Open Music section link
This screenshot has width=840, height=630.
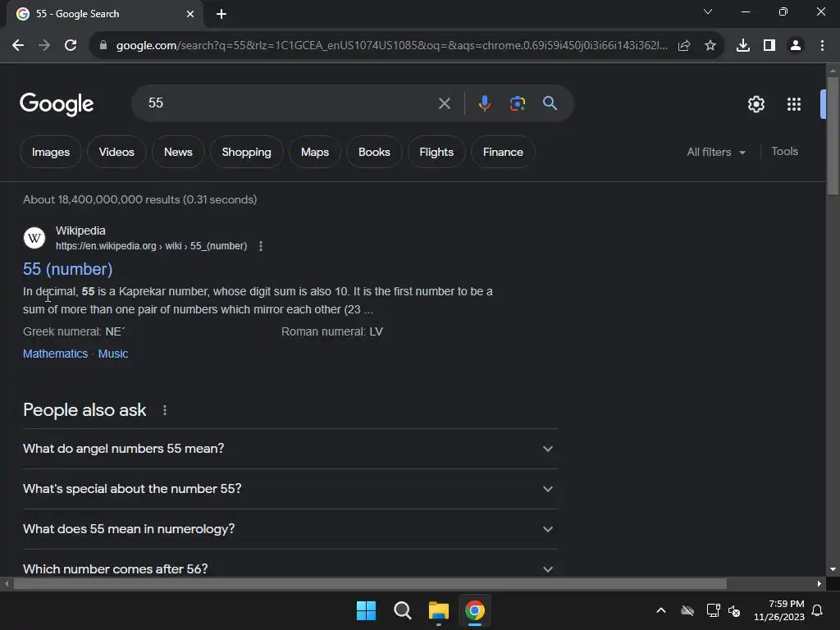113,354
